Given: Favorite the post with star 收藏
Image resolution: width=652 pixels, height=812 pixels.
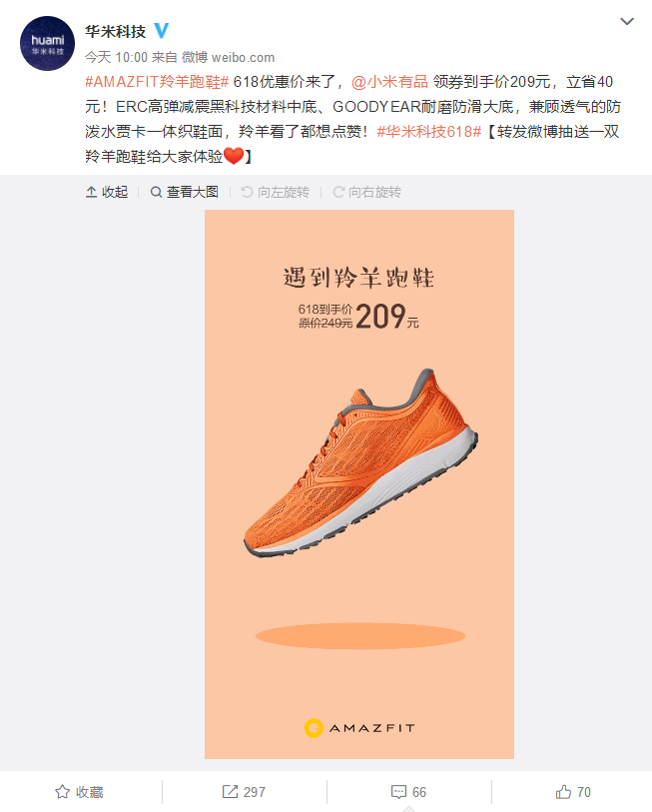Looking at the screenshot, I should click(79, 792).
